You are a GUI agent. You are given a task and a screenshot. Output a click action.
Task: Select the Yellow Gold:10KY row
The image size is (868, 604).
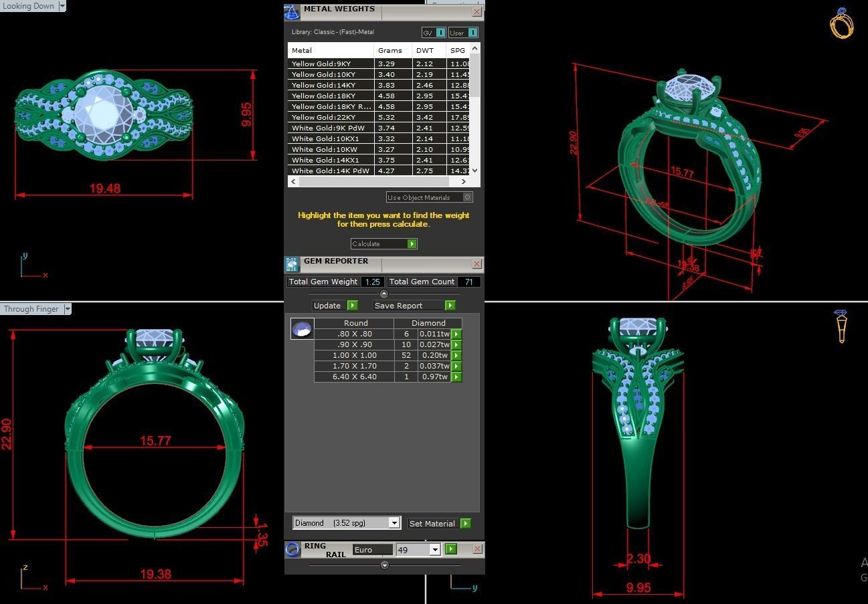click(379, 74)
